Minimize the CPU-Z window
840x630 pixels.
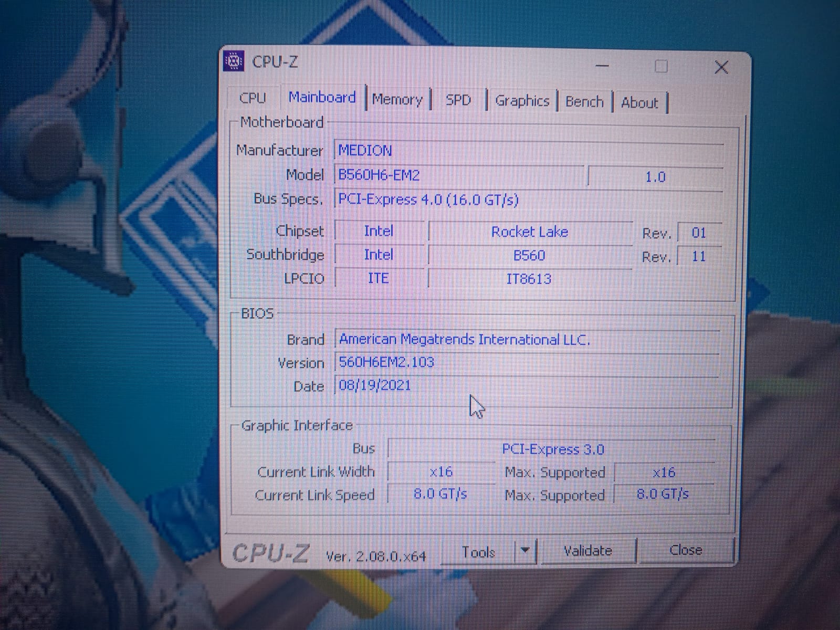coord(603,66)
